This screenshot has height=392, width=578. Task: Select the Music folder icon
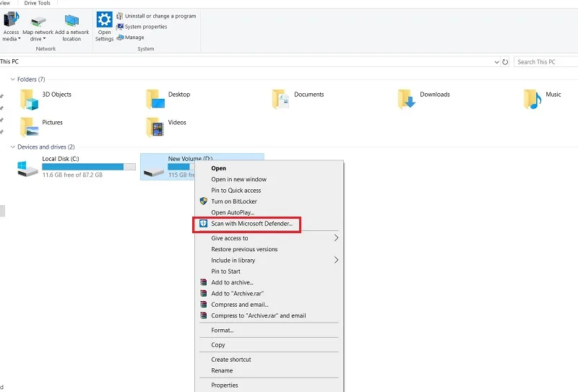532,99
